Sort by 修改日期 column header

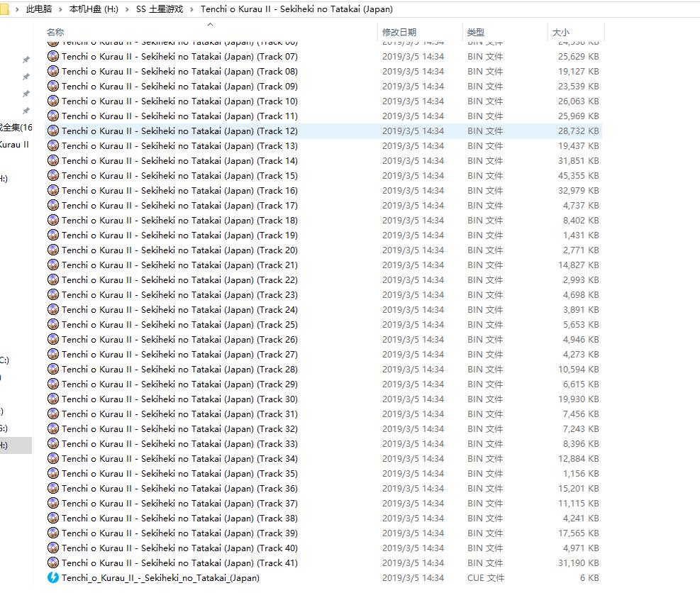pos(399,32)
